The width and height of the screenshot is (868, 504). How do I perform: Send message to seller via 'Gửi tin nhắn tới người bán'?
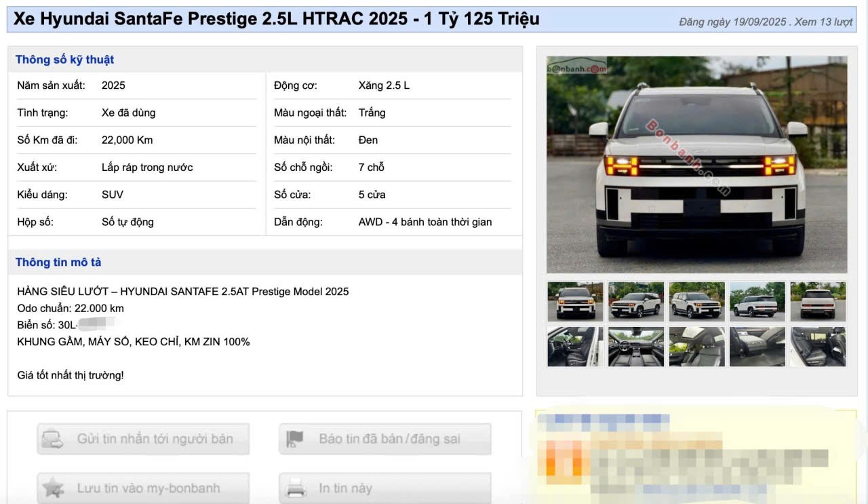pos(143,439)
